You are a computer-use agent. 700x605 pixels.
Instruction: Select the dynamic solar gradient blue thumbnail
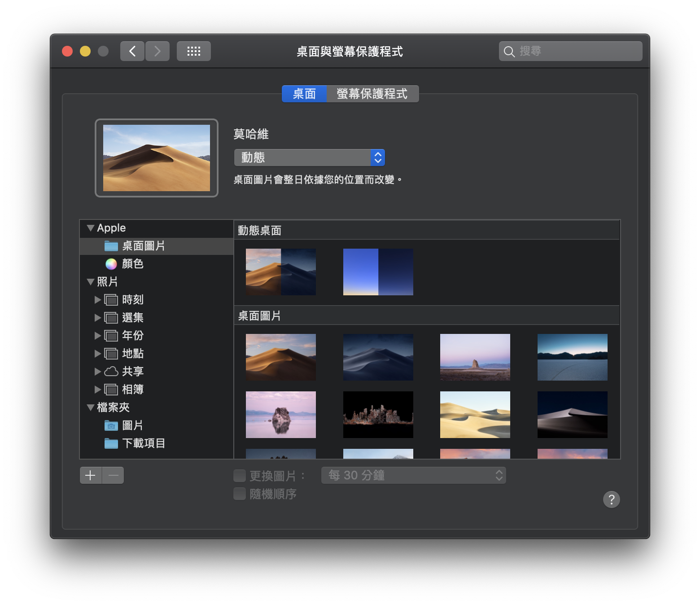click(x=378, y=272)
